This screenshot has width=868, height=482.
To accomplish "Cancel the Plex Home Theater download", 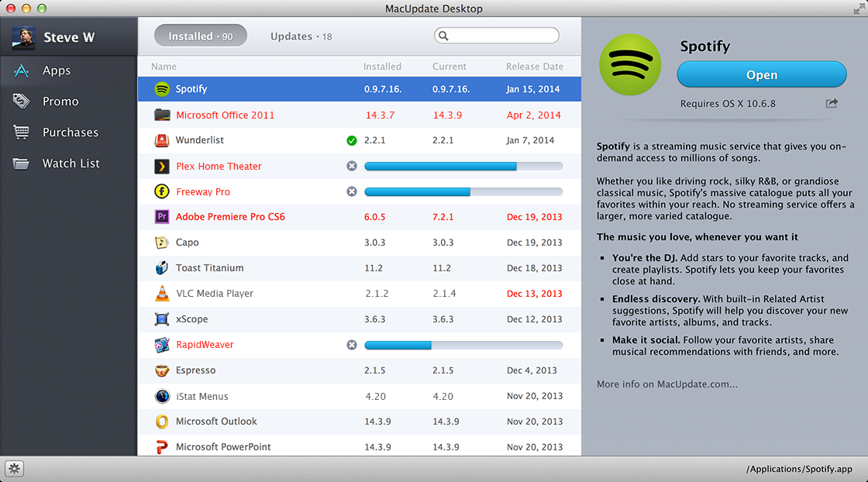I will pyautogui.click(x=352, y=166).
